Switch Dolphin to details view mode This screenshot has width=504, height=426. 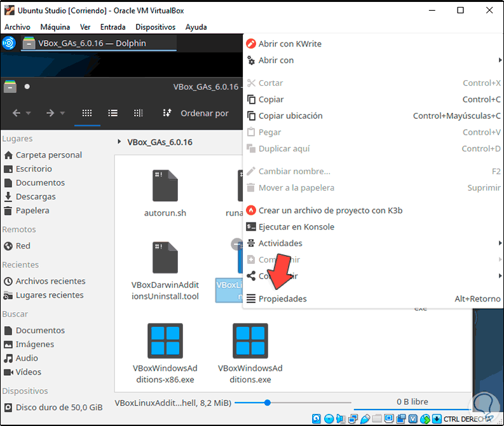pos(139,113)
